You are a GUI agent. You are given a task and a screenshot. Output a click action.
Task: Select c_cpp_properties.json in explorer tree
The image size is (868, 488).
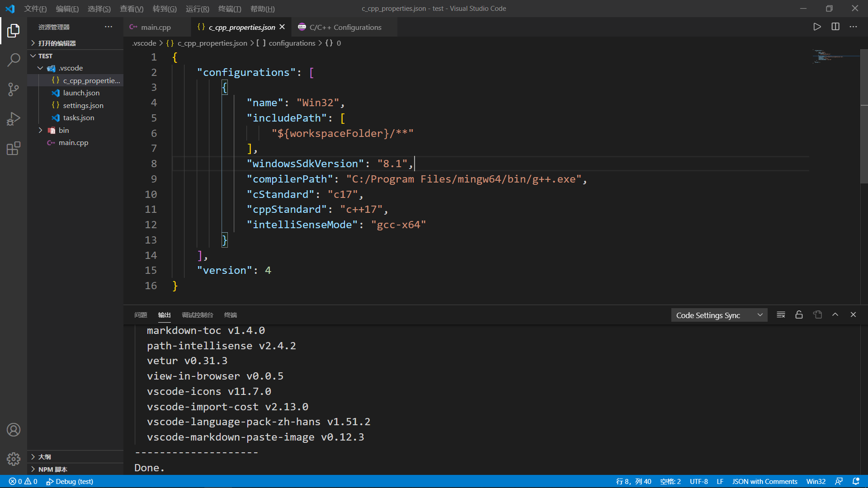point(75,80)
